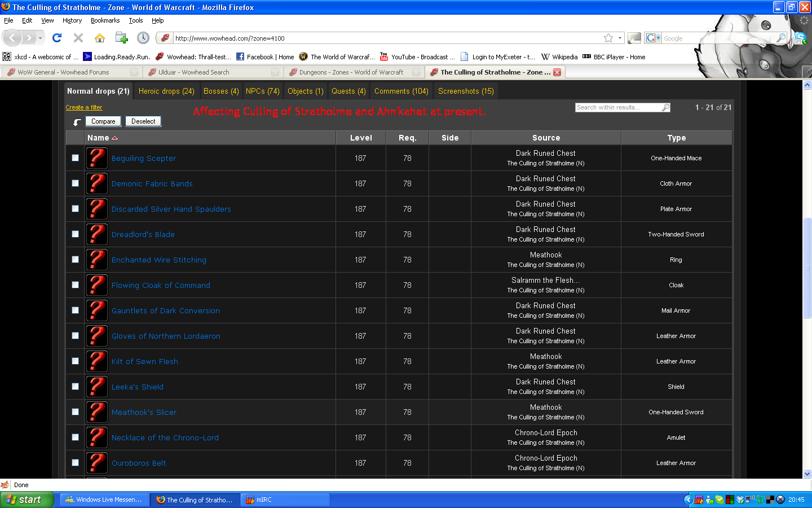Sort the table by Type column
812x508 pixels.
pos(677,138)
